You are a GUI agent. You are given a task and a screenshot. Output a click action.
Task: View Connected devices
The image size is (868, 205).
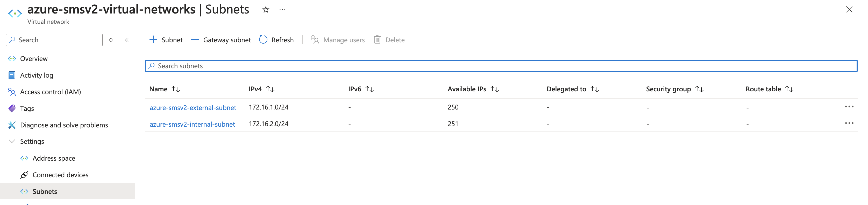pyautogui.click(x=60, y=175)
